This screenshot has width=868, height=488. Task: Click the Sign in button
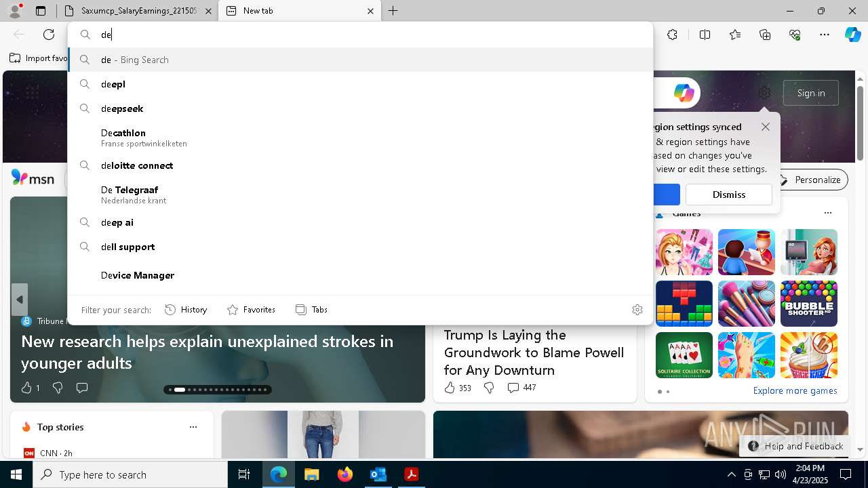811,93
